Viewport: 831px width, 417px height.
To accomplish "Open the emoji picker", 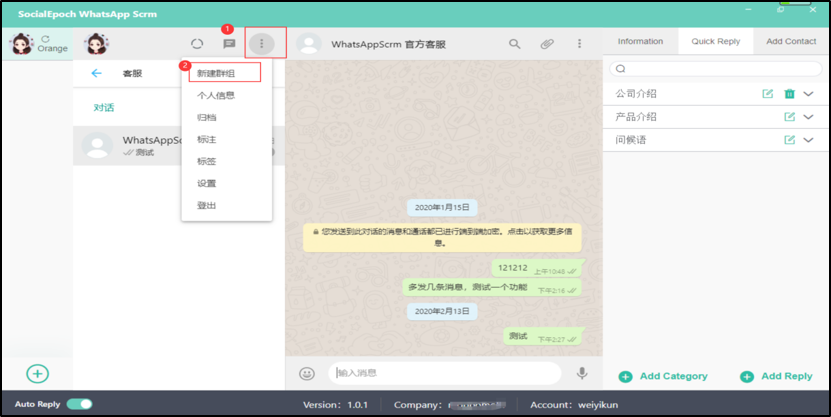I will (x=307, y=374).
